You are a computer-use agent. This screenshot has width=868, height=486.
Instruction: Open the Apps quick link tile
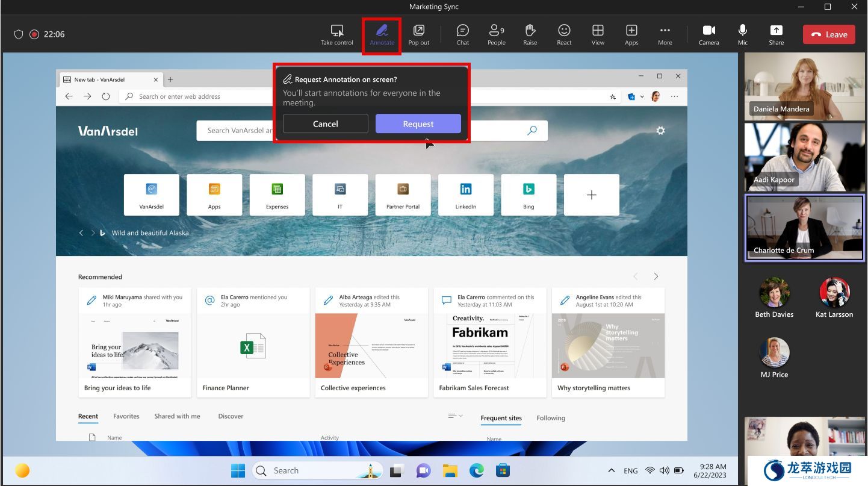214,195
